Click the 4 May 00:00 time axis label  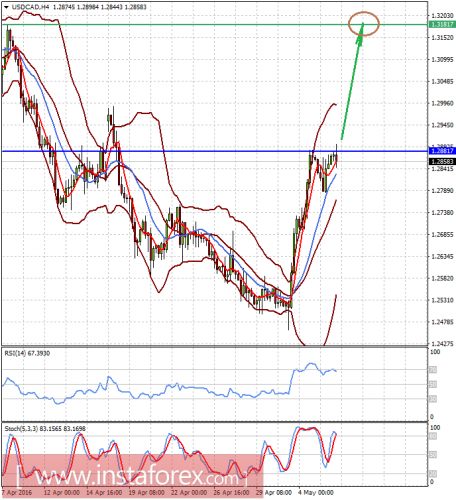click(316, 493)
